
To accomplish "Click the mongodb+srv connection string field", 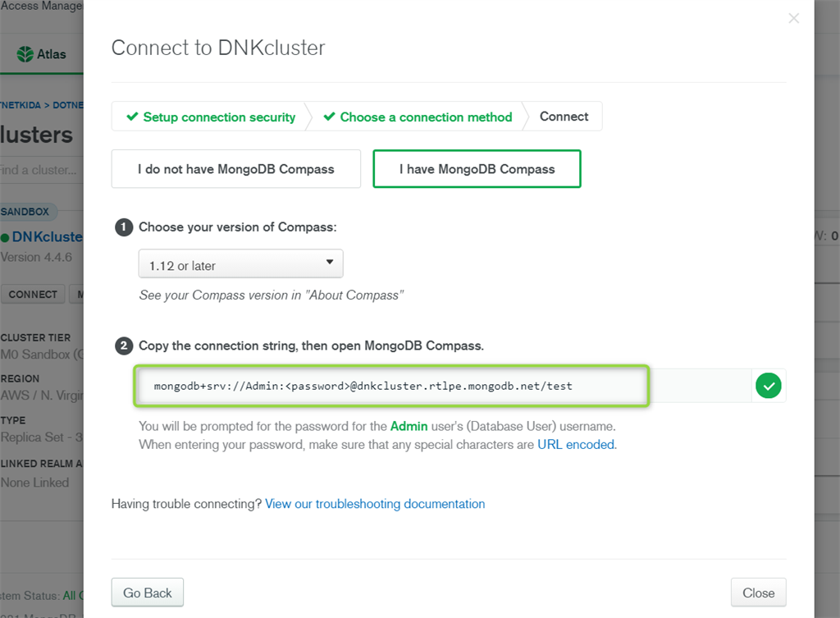I will (x=391, y=386).
